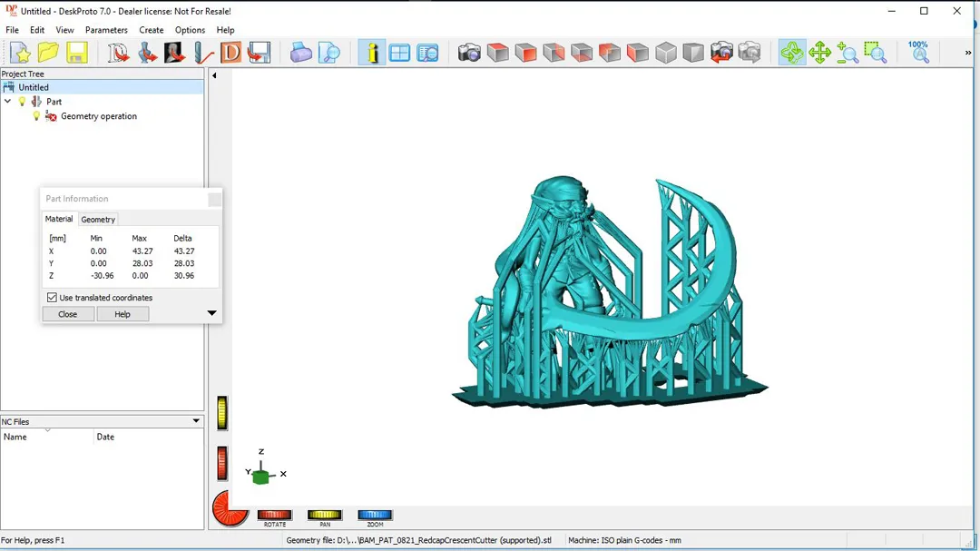Open the Parameters menu

click(x=106, y=30)
